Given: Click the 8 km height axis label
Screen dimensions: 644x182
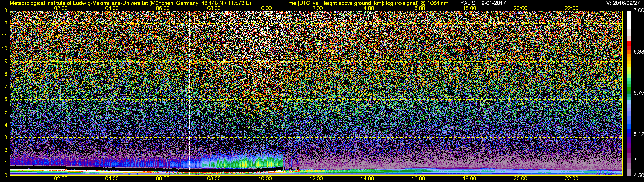Looking at the screenshot, I should 6,74.
